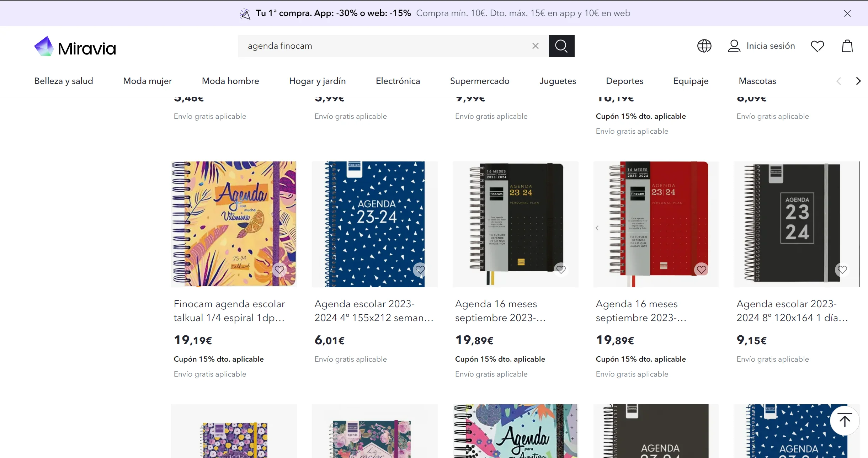Click the 6,01€ price
Image resolution: width=868 pixels, height=458 pixels.
329,340
